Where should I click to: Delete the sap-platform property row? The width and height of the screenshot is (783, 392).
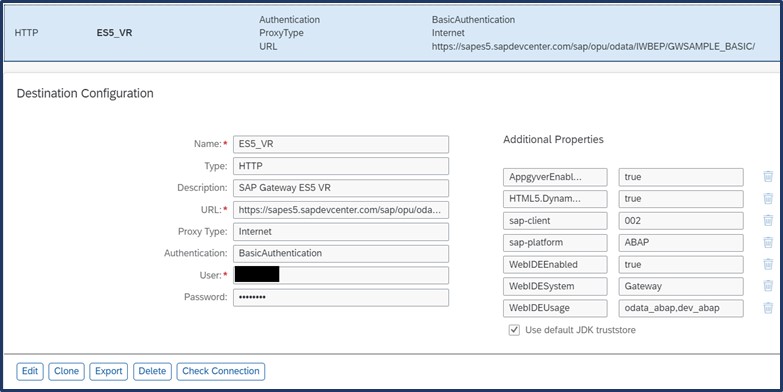(x=768, y=242)
